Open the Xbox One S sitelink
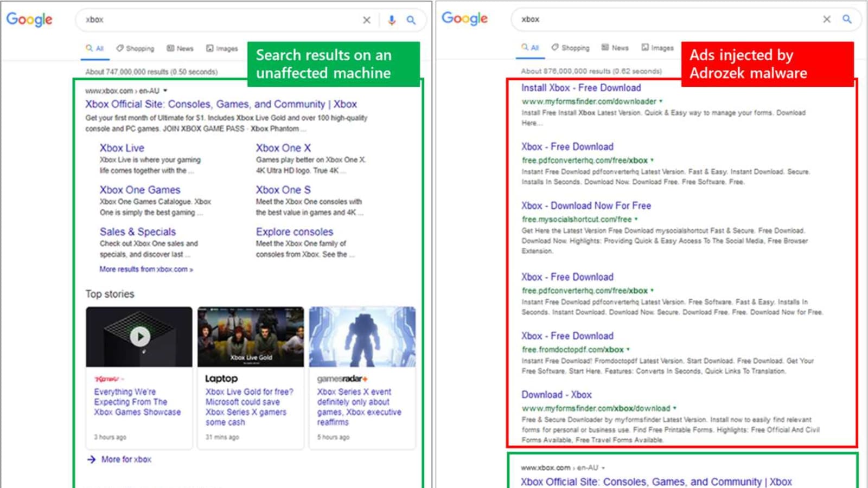 [283, 190]
